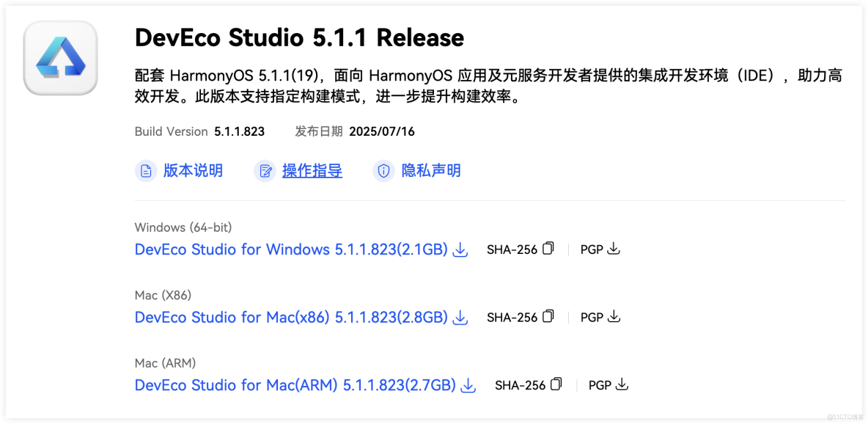Click the download arrow after the Mac(x86) package link
This screenshot has width=868, height=424.
tap(460, 317)
